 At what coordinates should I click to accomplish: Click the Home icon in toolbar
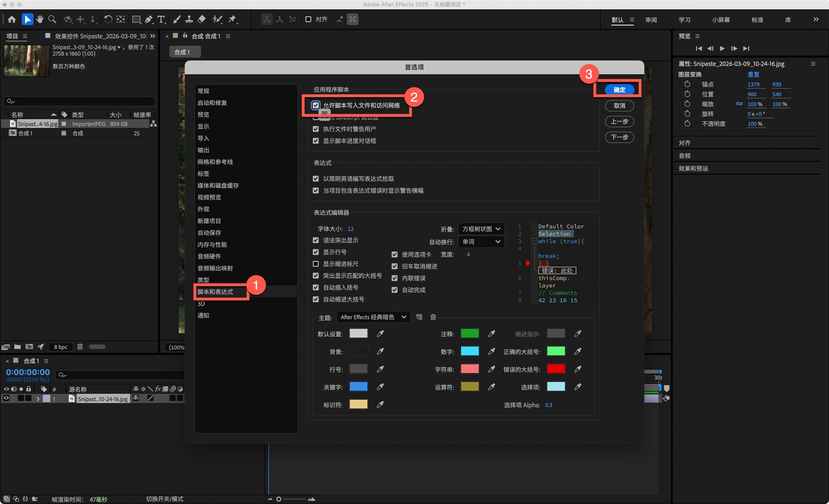12,19
